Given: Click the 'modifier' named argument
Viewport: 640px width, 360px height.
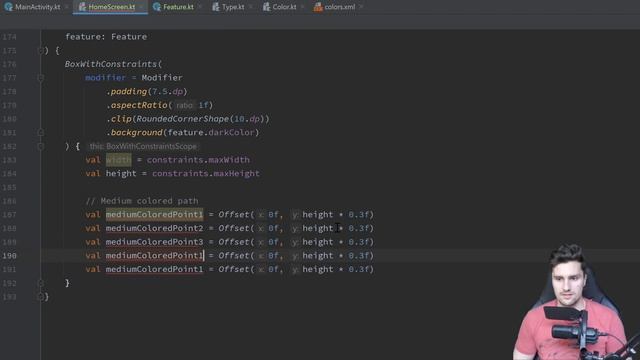Looking at the screenshot, I should click(106, 78).
